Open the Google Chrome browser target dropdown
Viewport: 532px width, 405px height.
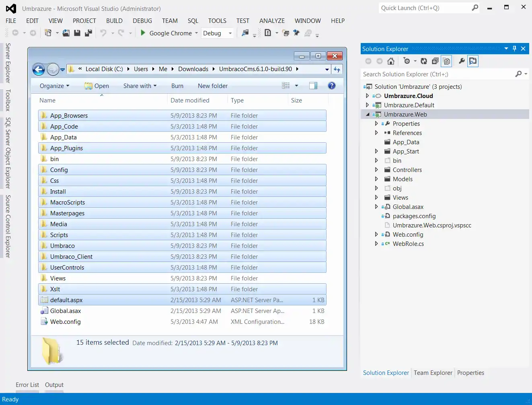[197, 33]
